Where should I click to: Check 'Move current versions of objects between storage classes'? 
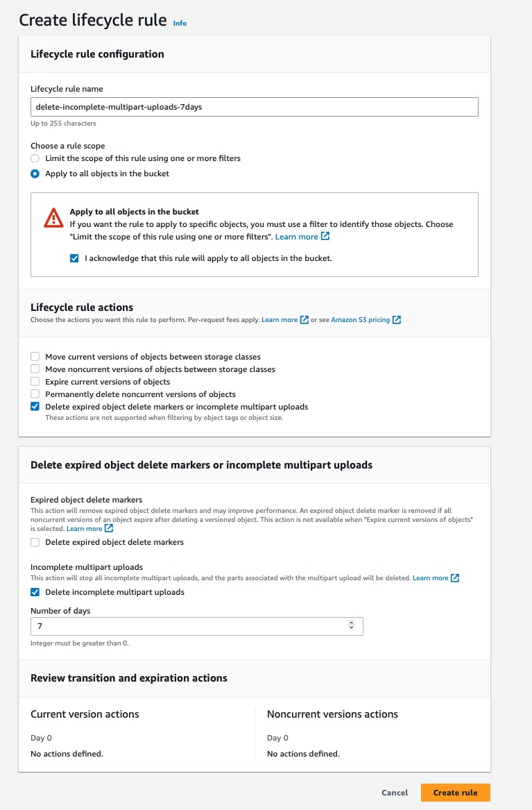pos(35,356)
